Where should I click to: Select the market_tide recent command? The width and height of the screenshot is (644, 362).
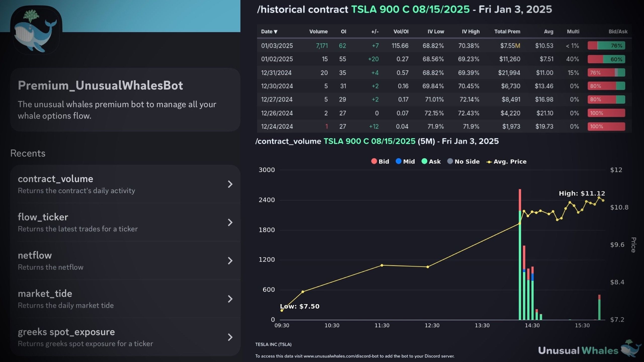[x=125, y=299]
